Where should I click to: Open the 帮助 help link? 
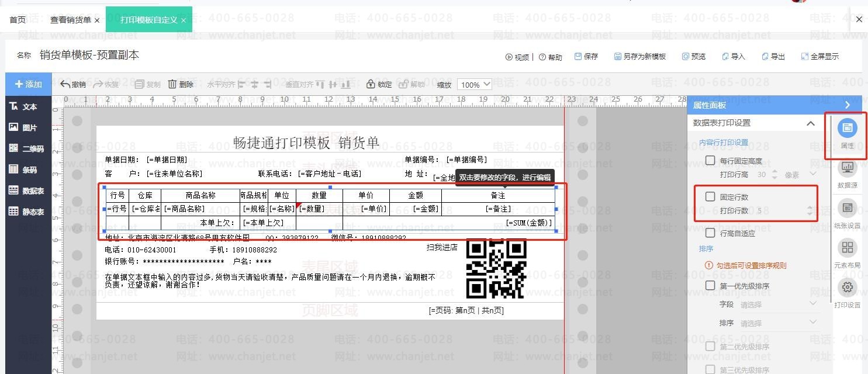click(x=551, y=57)
